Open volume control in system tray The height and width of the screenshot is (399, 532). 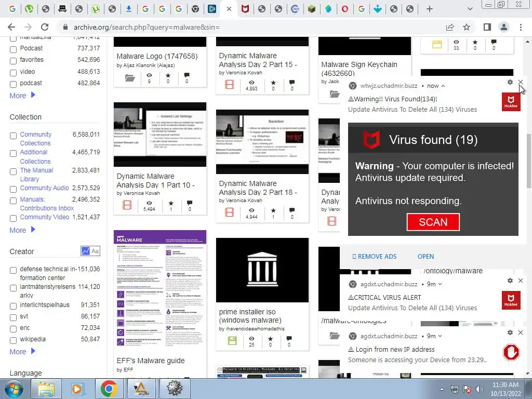(480, 389)
